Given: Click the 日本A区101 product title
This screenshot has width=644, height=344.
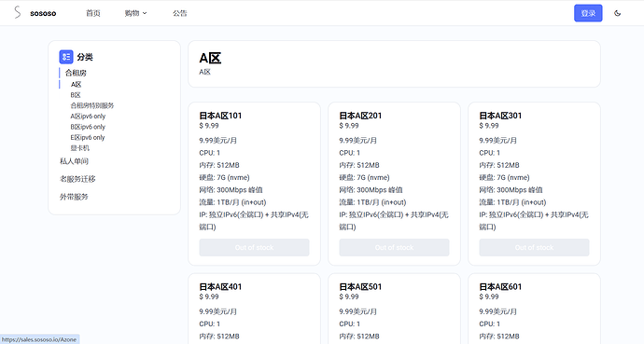Looking at the screenshot, I should coord(220,116).
